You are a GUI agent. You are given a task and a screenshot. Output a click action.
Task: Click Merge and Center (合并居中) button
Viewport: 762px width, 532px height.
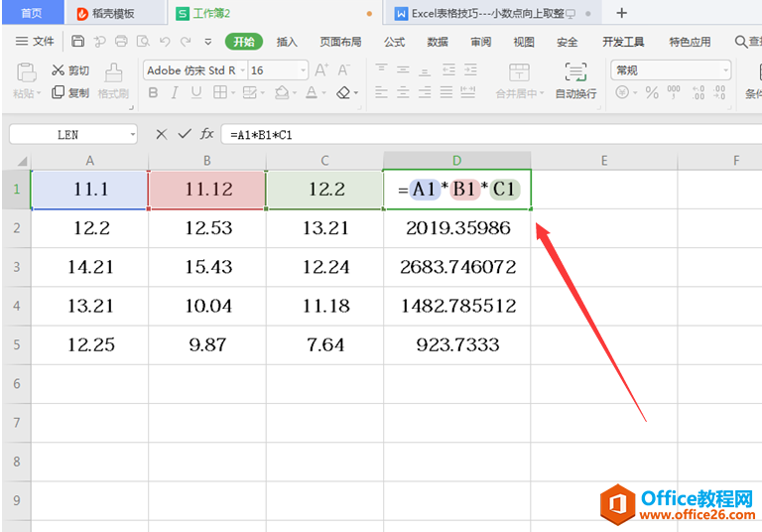point(519,80)
